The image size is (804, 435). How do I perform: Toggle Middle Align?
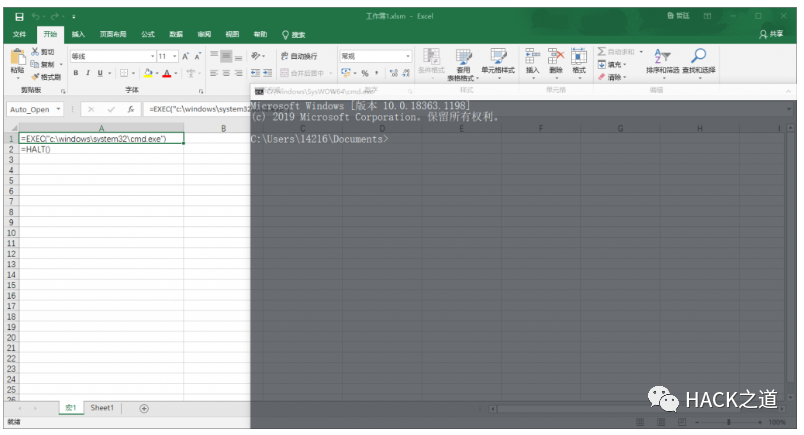226,55
